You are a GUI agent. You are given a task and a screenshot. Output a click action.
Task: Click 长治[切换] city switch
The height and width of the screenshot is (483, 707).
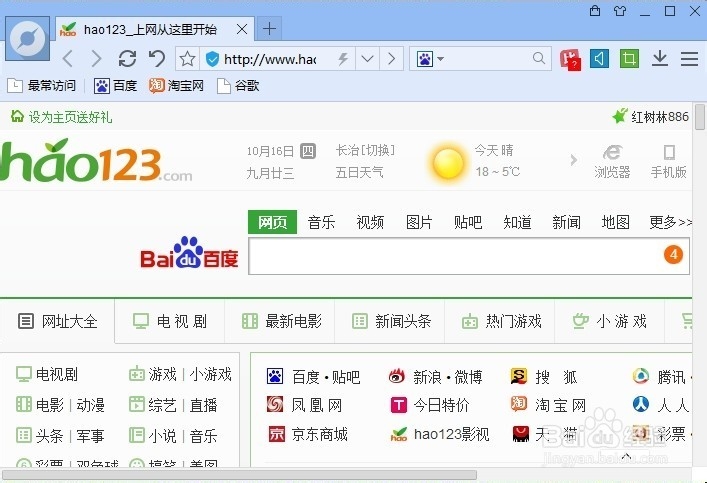(x=365, y=150)
